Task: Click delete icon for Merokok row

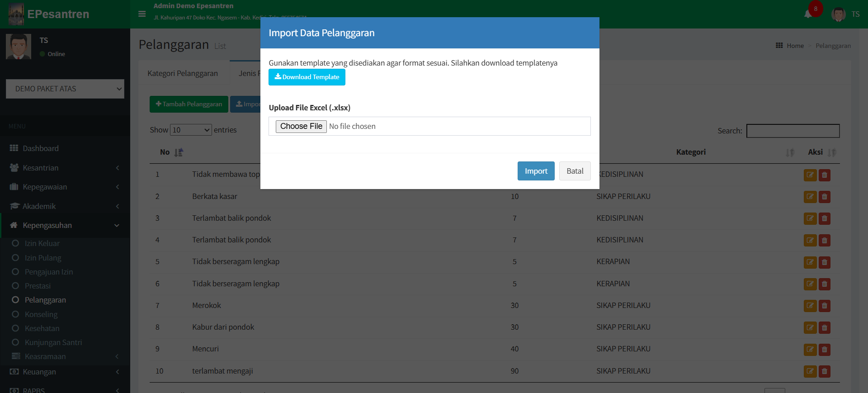Action: pyautogui.click(x=824, y=306)
